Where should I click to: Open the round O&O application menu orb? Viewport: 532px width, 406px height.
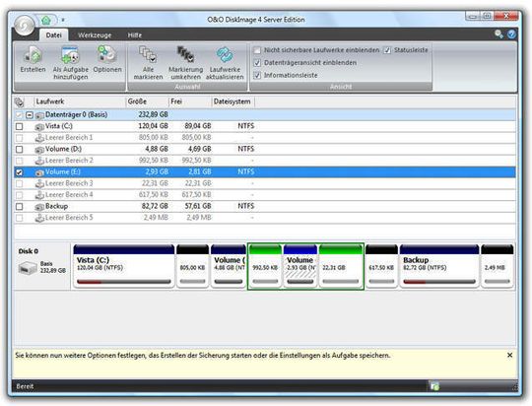coord(24,26)
